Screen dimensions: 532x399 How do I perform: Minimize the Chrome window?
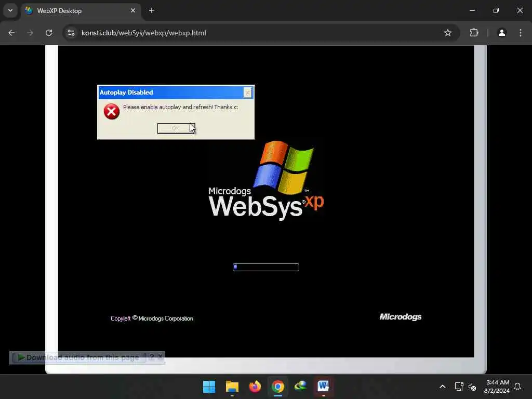point(472,10)
